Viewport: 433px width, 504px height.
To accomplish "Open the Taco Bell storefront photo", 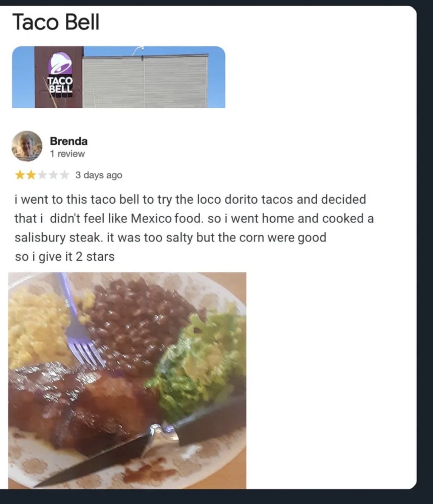I will (x=118, y=77).
